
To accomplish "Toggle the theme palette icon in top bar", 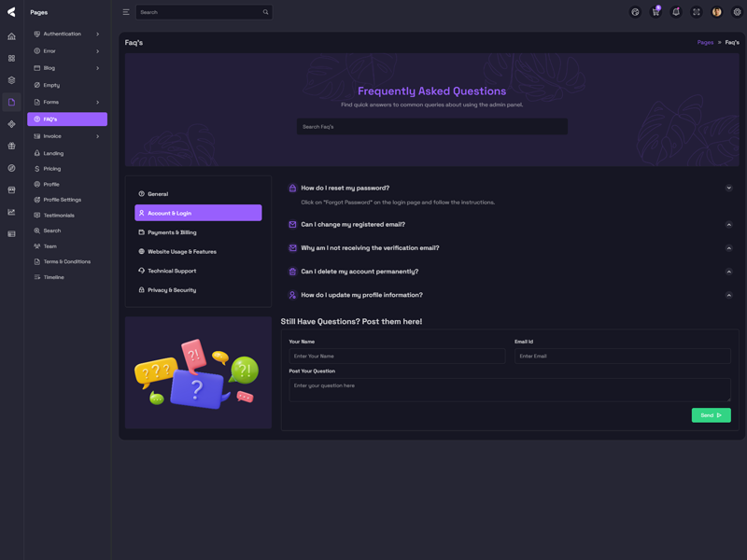I will 635,12.
